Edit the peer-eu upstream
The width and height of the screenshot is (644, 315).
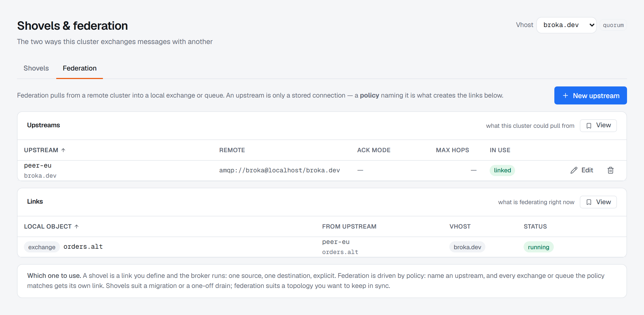click(582, 170)
